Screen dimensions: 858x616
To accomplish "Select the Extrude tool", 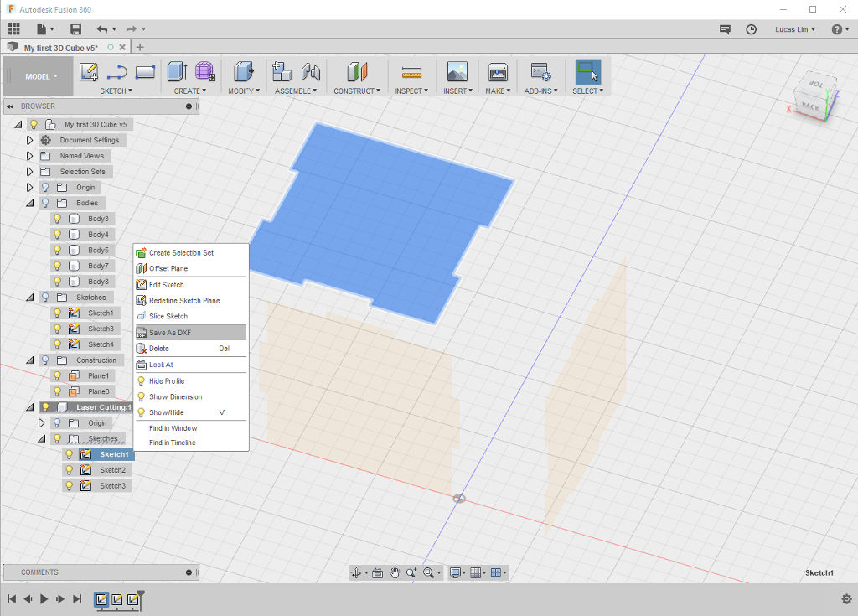I will point(177,72).
